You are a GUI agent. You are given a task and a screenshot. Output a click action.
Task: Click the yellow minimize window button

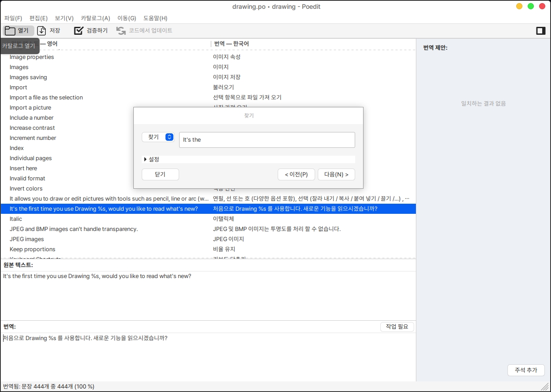pos(519,6)
